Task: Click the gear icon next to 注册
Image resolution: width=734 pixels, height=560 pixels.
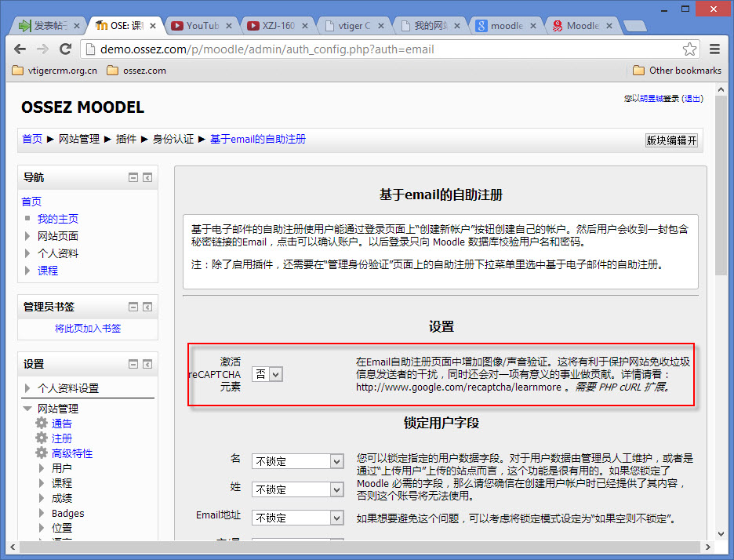Action: (42, 438)
